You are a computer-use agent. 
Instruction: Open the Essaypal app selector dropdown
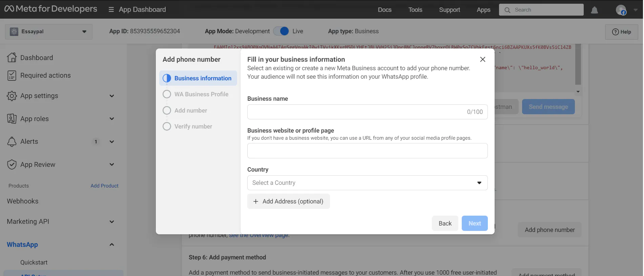49,32
